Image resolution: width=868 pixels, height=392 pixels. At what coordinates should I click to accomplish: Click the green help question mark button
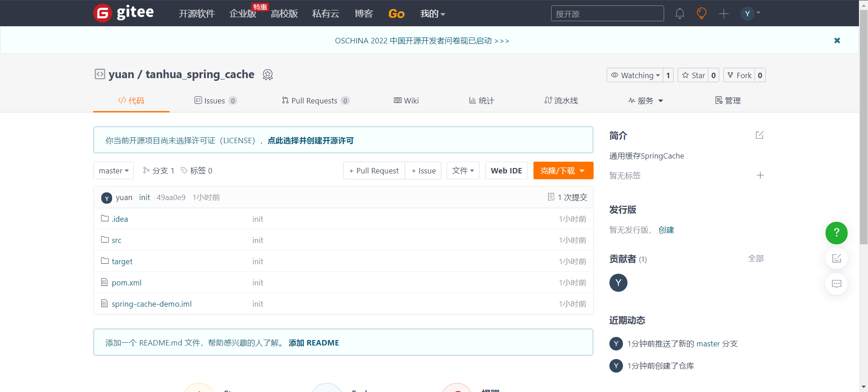(836, 233)
